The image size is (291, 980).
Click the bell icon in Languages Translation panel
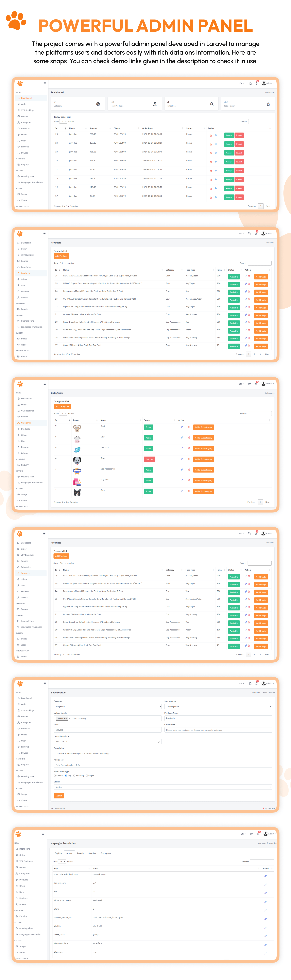click(x=258, y=834)
